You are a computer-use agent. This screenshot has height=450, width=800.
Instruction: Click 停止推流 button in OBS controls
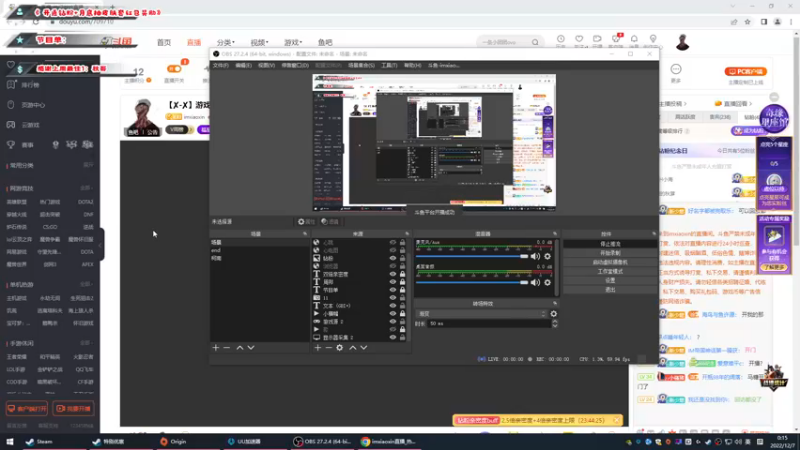click(610, 244)
